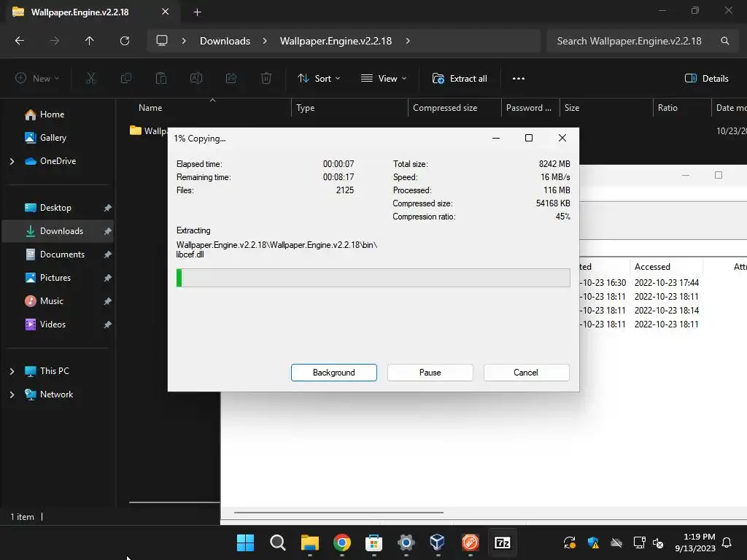Go up one folder level
Screen dimensions: 747x560
[x=89, y=41]
